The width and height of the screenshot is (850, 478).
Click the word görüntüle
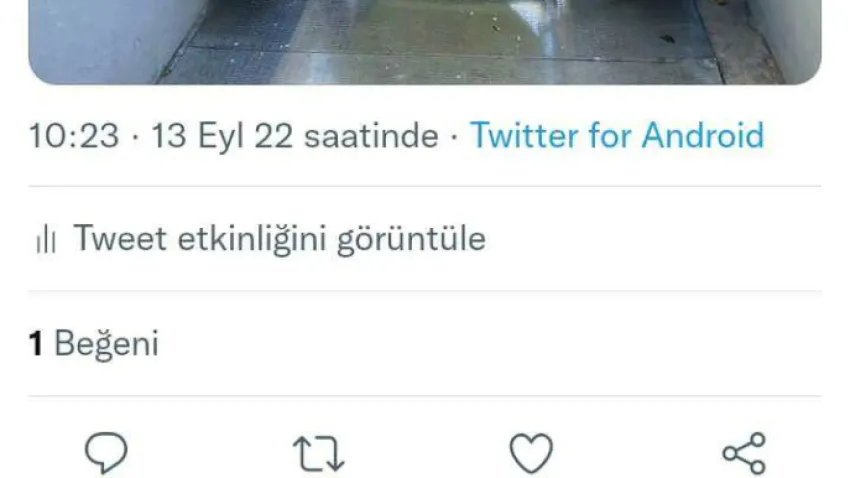pyautogui.click(x=411, y=240)
